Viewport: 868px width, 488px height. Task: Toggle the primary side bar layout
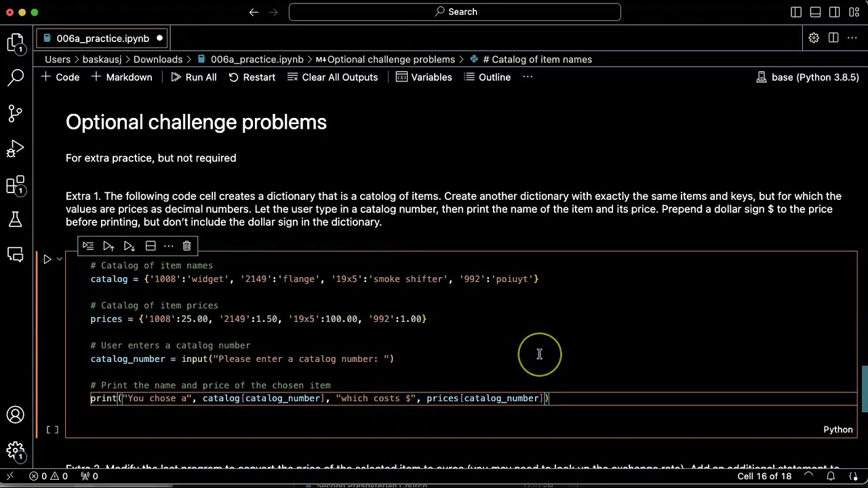pos(796,12)
